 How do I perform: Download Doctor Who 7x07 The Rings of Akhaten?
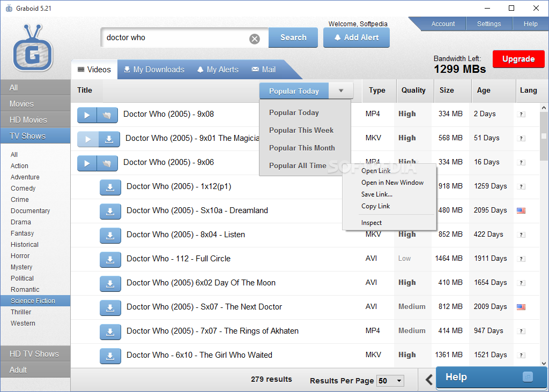click(x=110, y=332)
